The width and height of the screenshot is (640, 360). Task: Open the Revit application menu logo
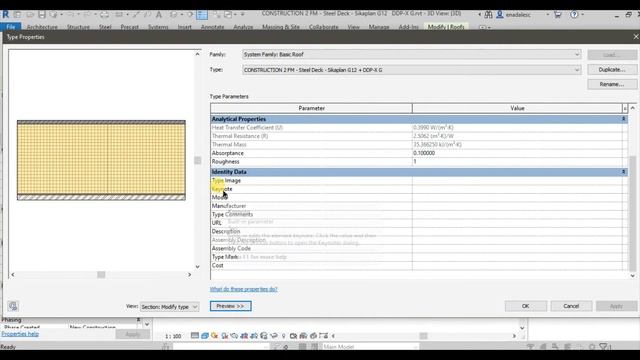coord(5,14)
